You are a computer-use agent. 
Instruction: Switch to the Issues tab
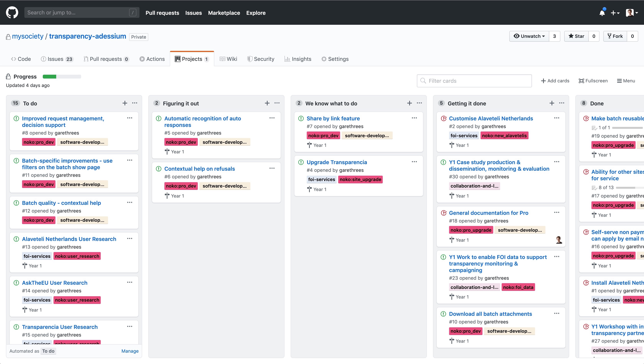pyautogui.click(x=57, y=59)
